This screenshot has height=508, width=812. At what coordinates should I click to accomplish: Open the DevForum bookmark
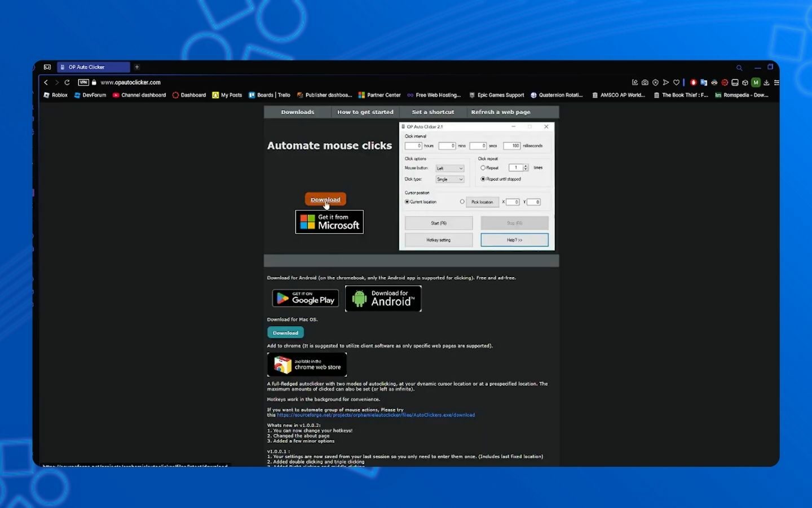[90, 95]
